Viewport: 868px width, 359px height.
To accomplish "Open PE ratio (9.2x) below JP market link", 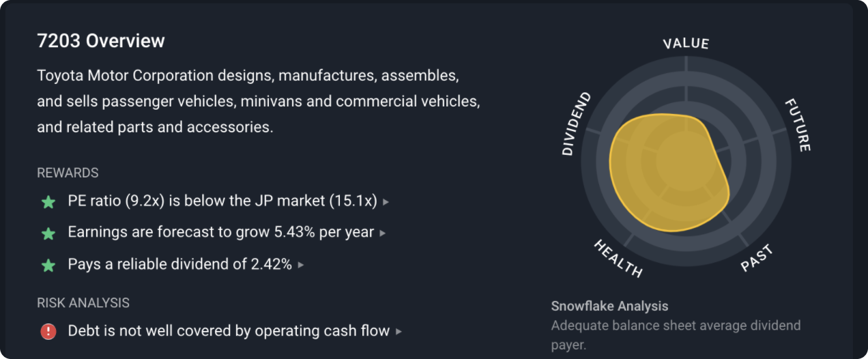I will click(222, 201).
